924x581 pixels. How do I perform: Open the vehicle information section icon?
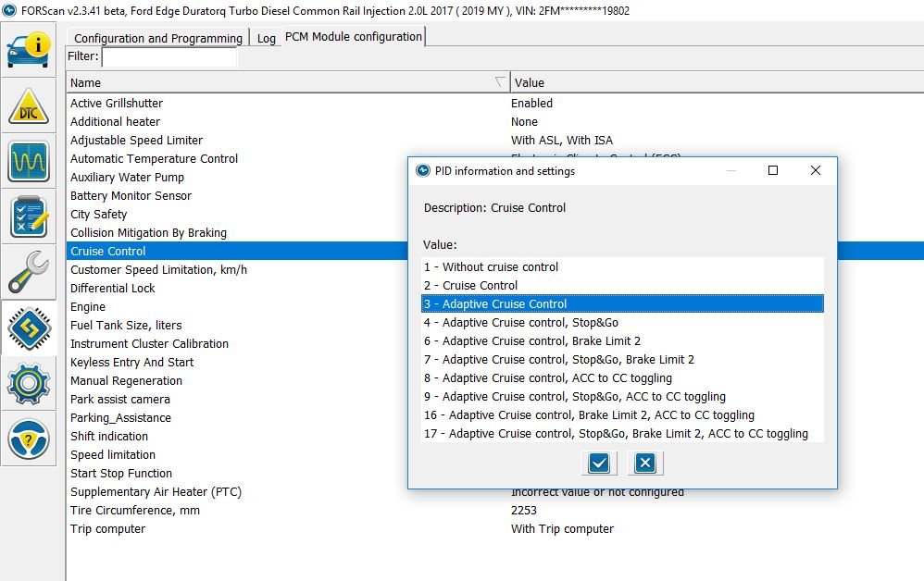point(30,51)
